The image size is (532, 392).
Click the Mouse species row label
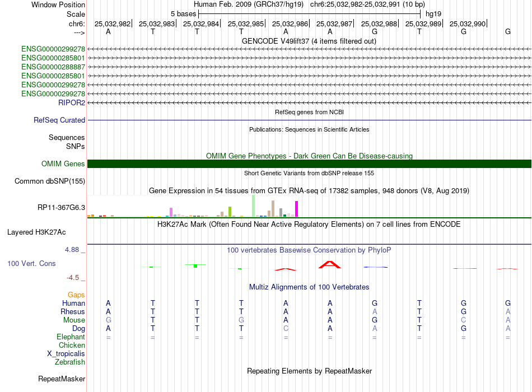tap(74, 320)
